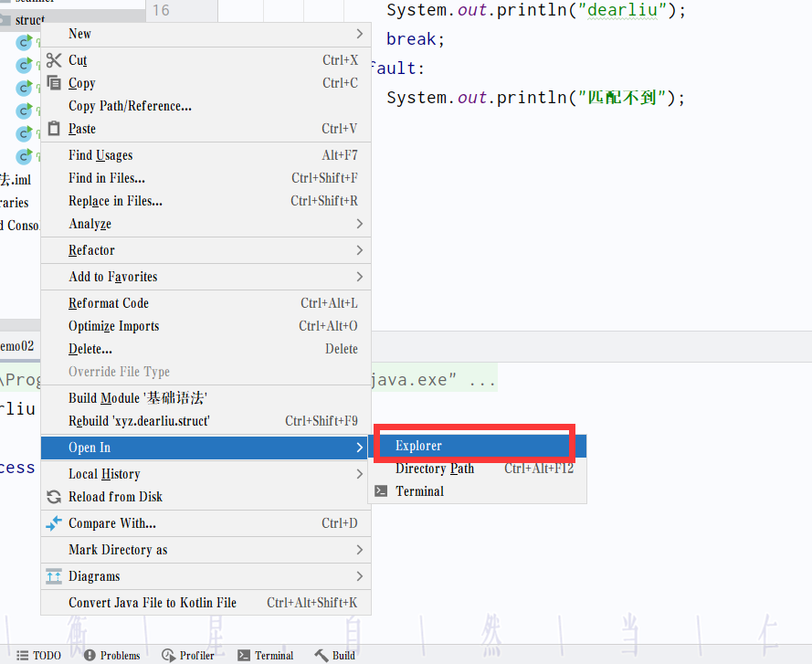Click the Terminal icon in submenu
812x664 pixels.
coord(382,491)
